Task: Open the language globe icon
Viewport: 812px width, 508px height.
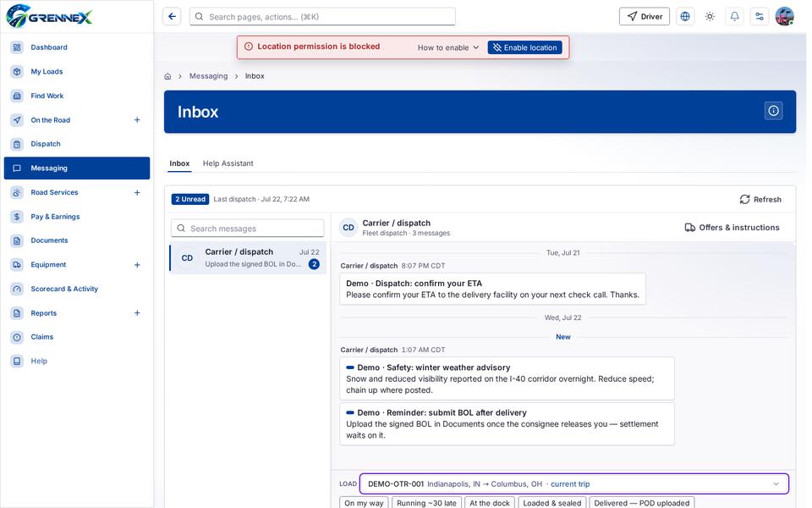Action: coord(685,17)
